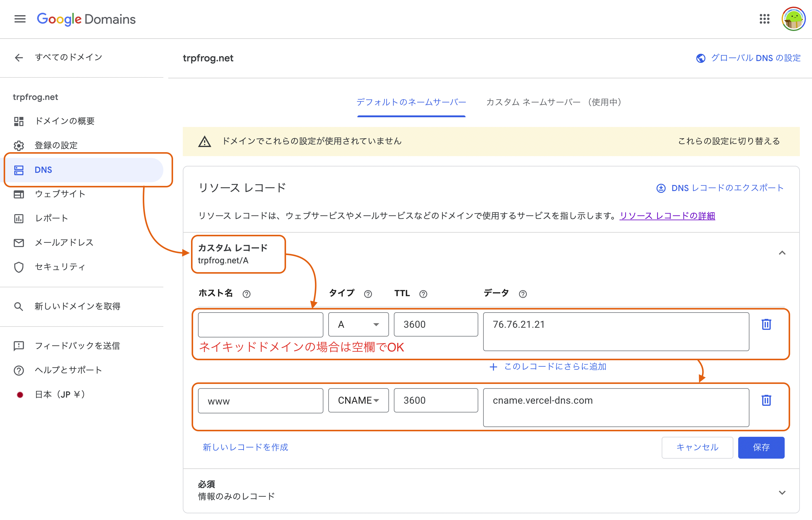Open セキュリティ in the sidebar
Image resolution: width=812 pixels, height=520 pixels.
[x=60, y=267]
